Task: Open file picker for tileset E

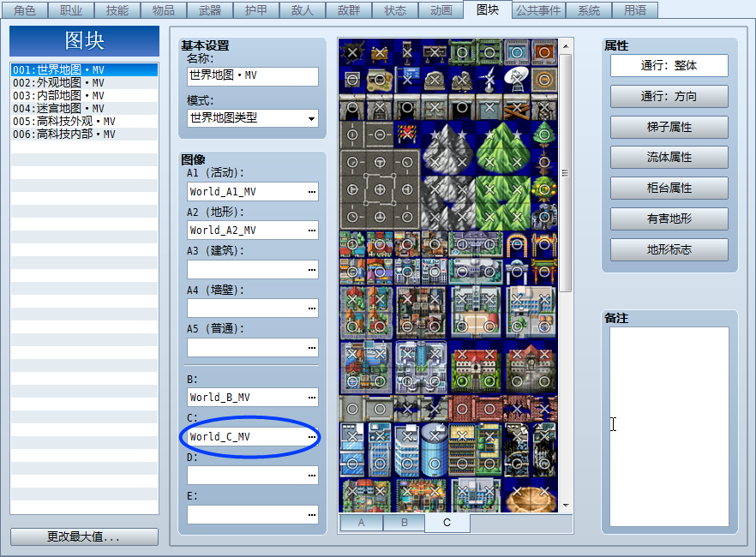Action: (x=312, y=515)
